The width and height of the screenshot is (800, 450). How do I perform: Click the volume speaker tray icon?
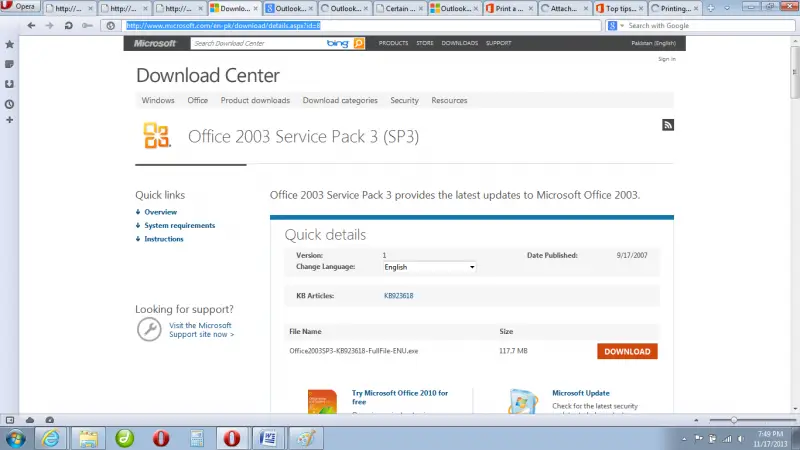click(741, 439)
